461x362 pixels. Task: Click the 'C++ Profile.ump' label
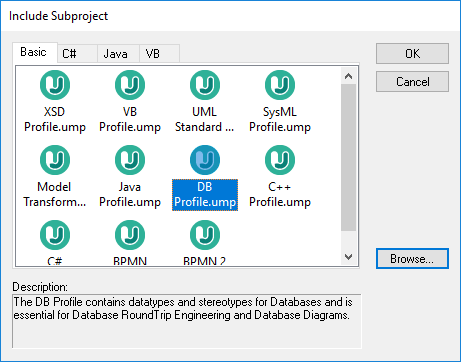[280, 194]
